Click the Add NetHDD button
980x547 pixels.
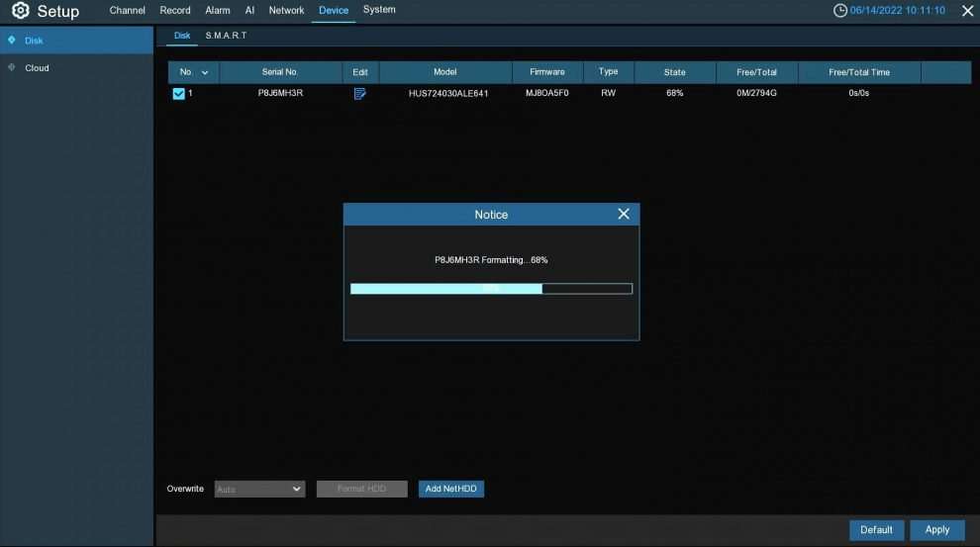tap(451, 489)
